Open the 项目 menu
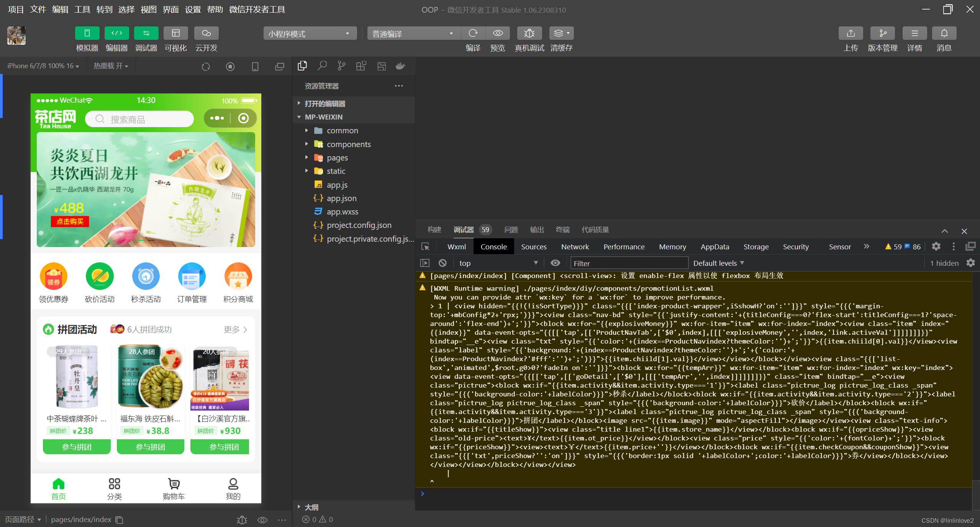Image resolution: width=980 pixels, height=527 pixels. [16, 9]
